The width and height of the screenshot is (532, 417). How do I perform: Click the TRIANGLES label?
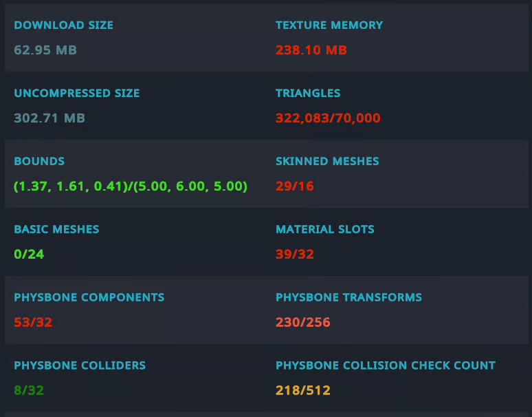pos(308,93)
